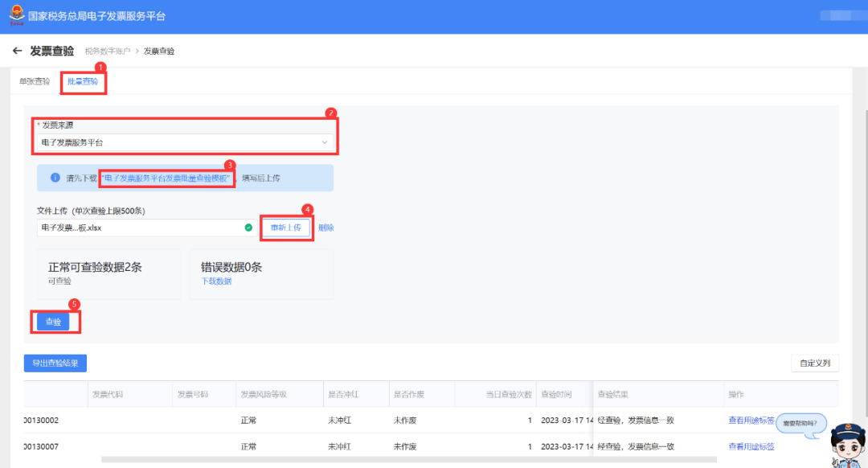Download the 电子发票服务平台发票批量查验模板 template

166,179
